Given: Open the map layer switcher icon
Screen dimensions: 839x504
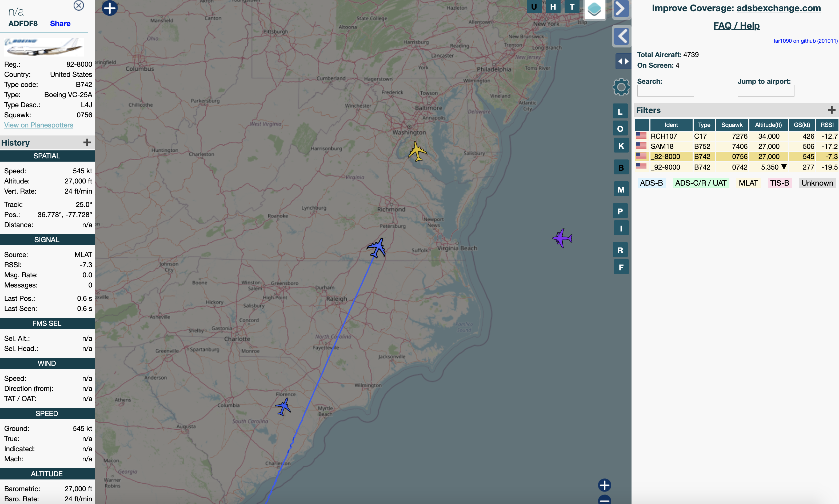Looking at the screenshot, I should point(594,9).
